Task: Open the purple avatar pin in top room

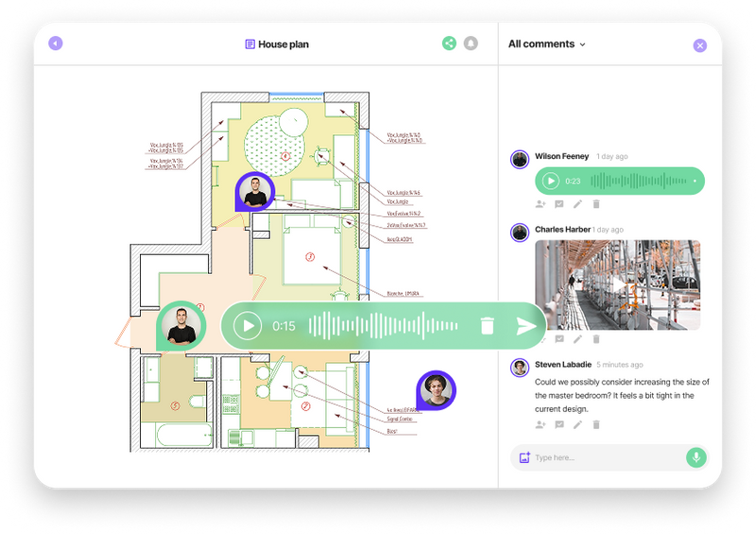Action: (255, 192)
